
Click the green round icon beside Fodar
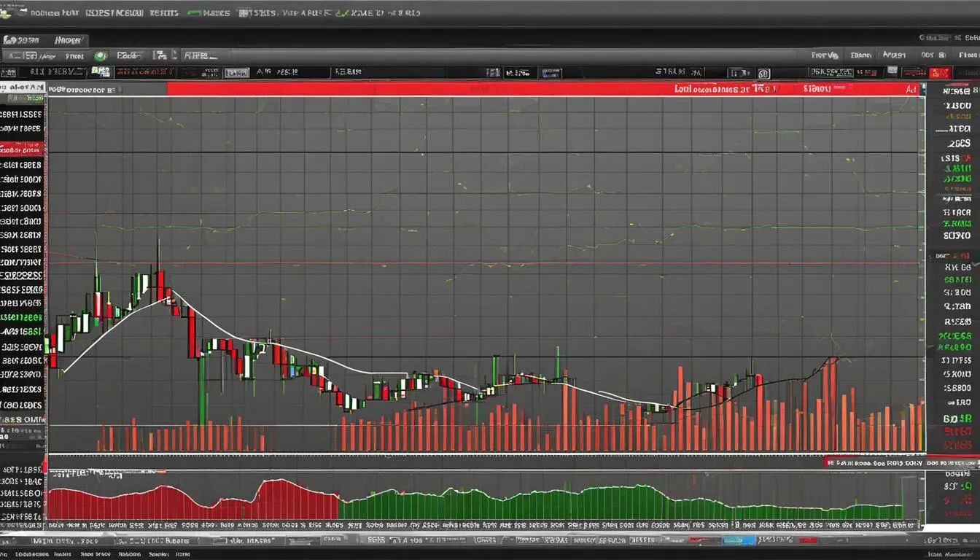click(101, 55)
